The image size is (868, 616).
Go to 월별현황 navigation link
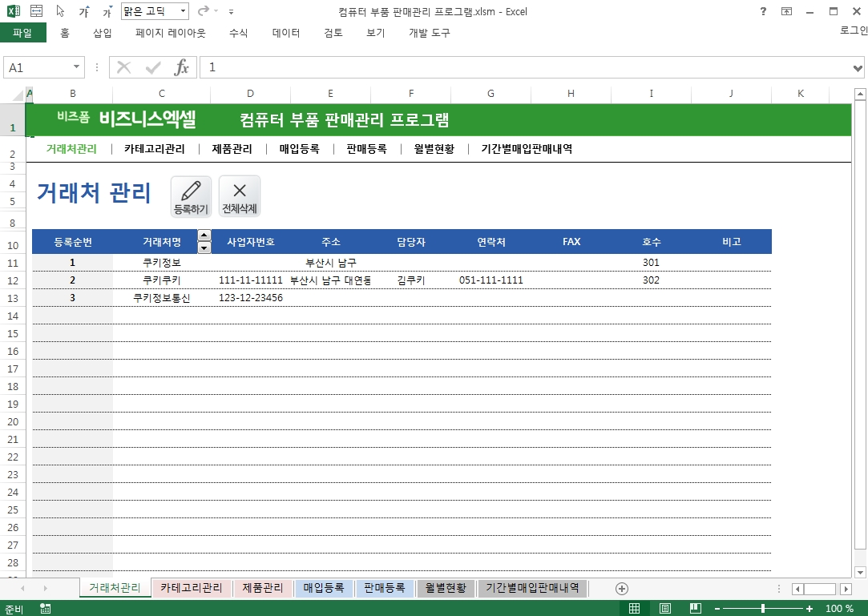tap(434, 149)
